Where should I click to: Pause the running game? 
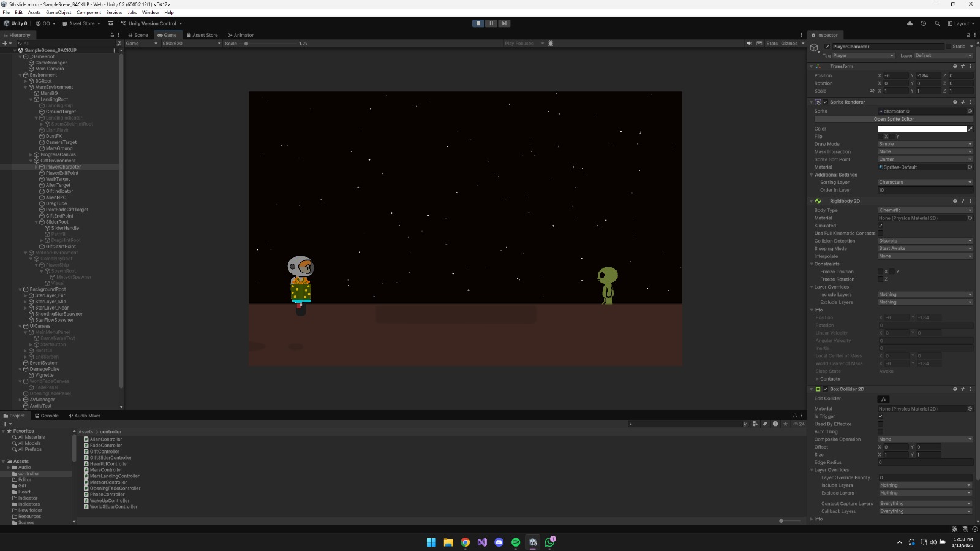click(x=491, y=23)
